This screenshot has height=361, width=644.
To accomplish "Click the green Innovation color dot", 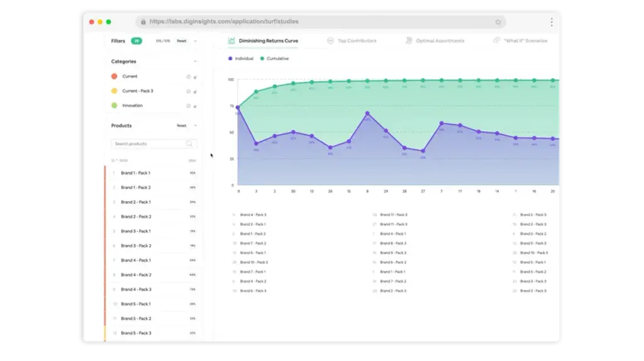I will [x=114, y=106].
